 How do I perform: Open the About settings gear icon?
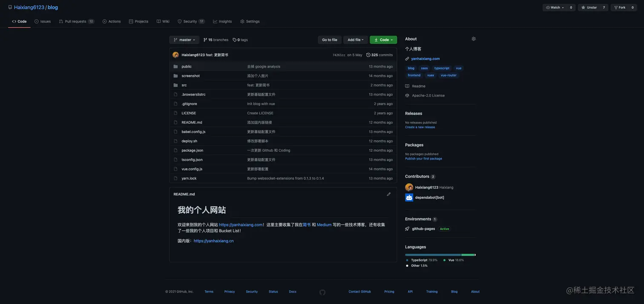[474, 39]
